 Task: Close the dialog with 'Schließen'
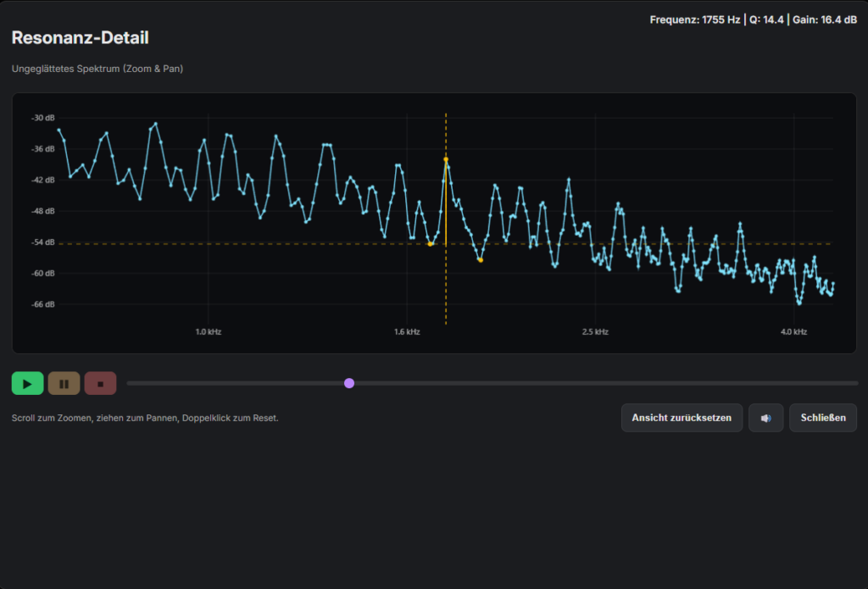(822, 418)
